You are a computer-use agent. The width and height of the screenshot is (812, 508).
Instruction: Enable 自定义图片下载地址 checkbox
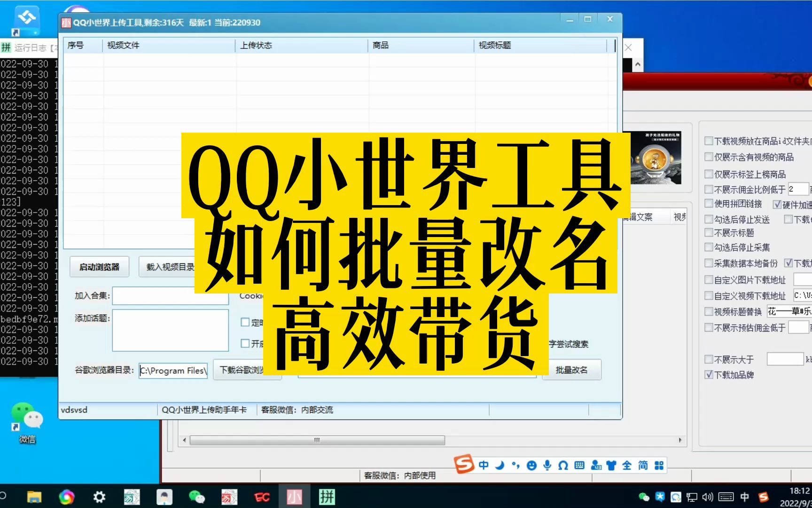coord(709,280)
